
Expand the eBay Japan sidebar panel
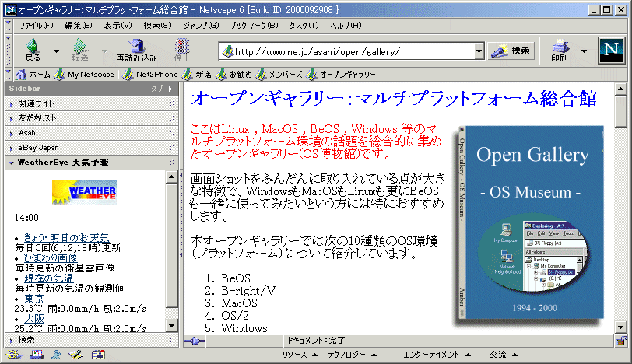click(92, 148)
